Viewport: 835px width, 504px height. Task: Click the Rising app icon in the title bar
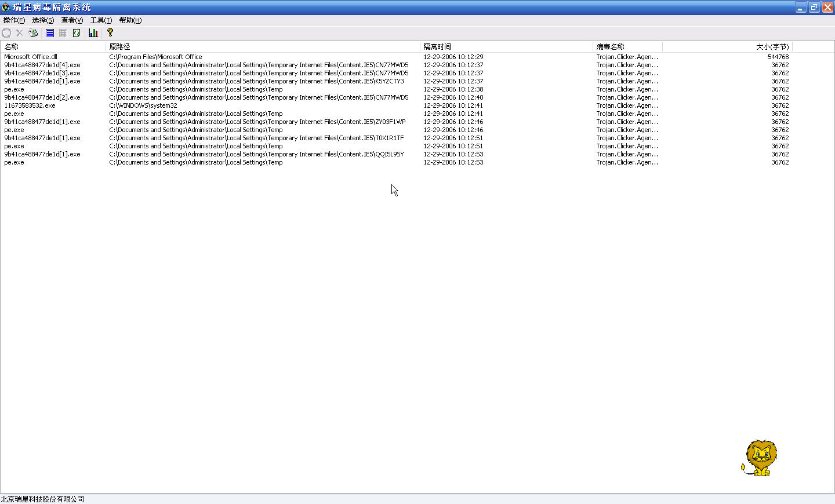tap(6, 8)
